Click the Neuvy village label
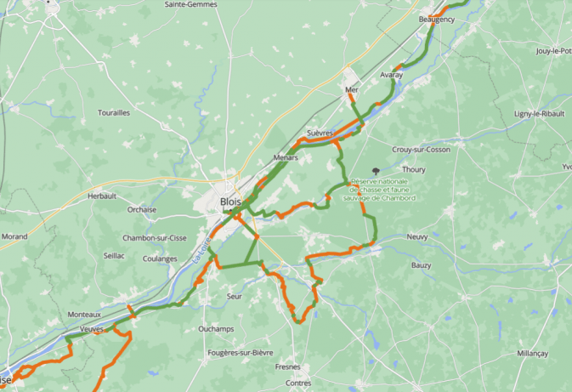The image size is (572, 392). [x=417, y=237]
